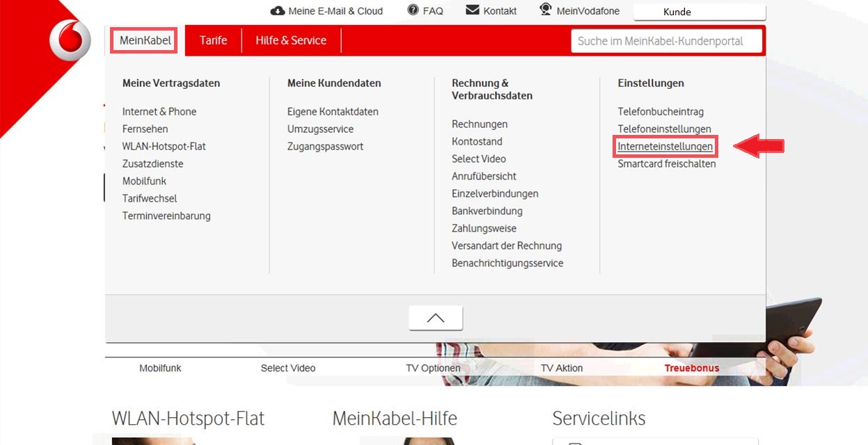Click the Kontakt envelope icon

pos(473,10)
